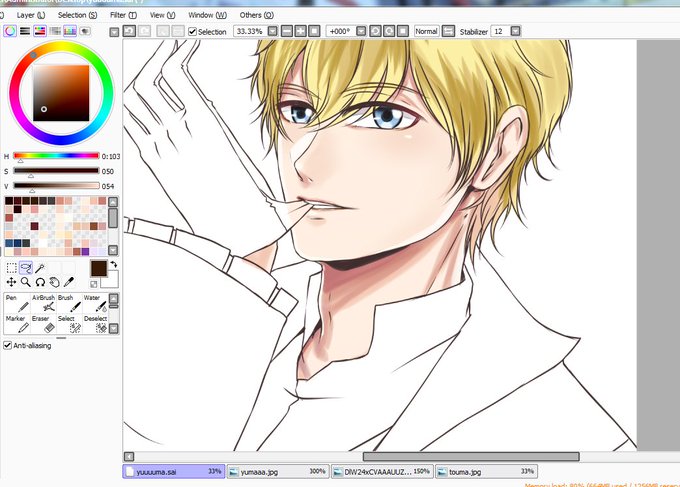Open the View menu
The image size is (680, 487).
pyautogui.click(x=163, y=15)
